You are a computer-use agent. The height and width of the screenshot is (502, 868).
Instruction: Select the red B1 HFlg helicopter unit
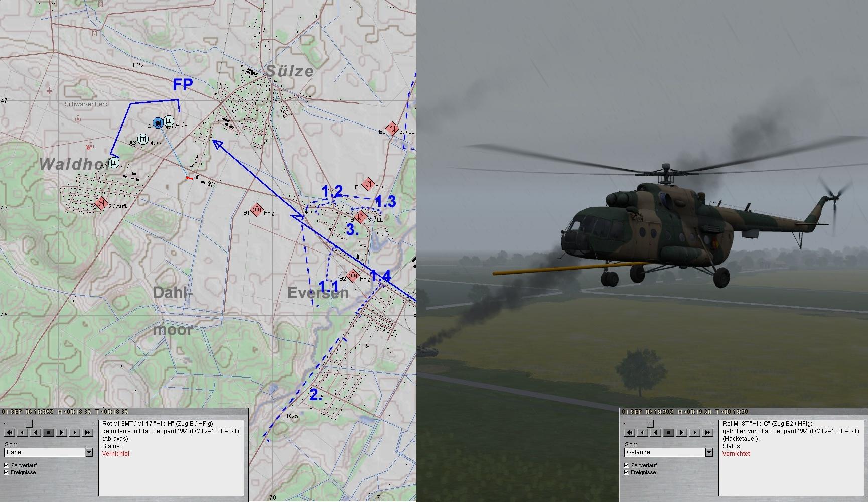(x=257, y=210)
